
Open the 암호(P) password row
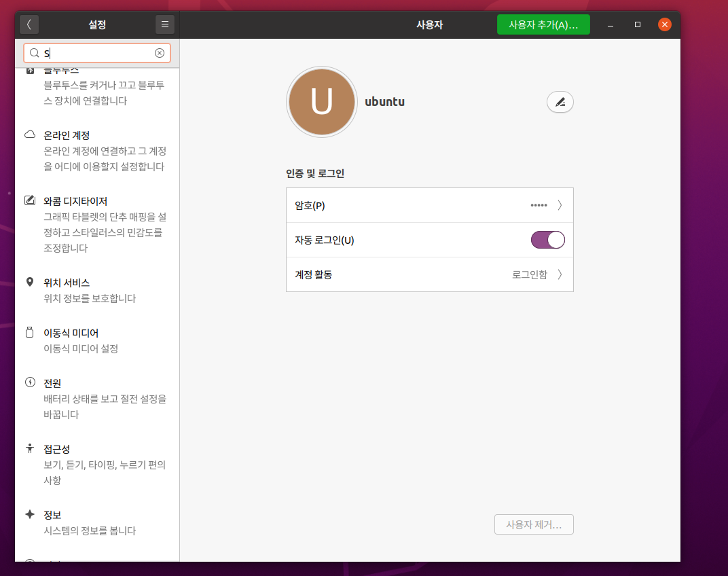(429, 205)
